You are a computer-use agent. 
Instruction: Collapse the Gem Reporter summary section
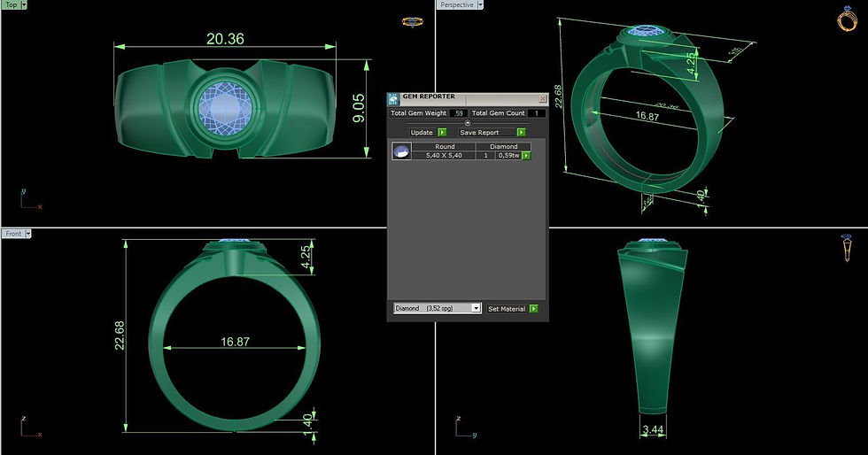coord(468,123)
